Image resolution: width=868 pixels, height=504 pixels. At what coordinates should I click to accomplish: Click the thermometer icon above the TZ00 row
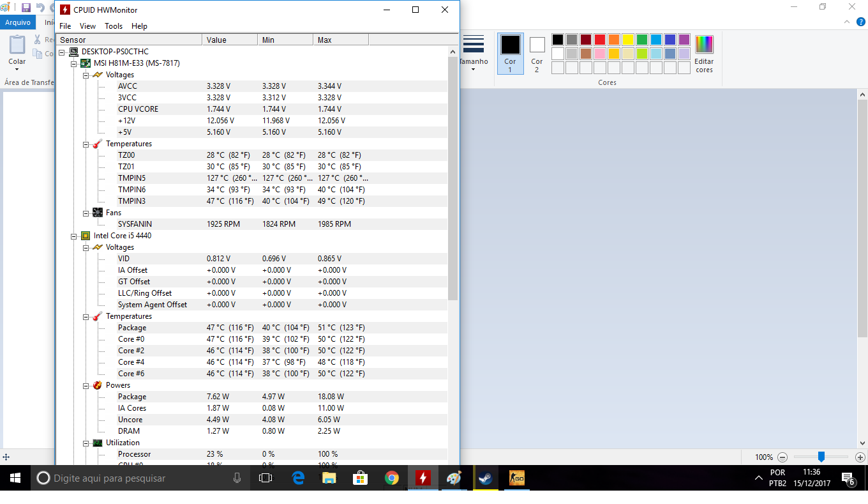(x=98, y=144)
